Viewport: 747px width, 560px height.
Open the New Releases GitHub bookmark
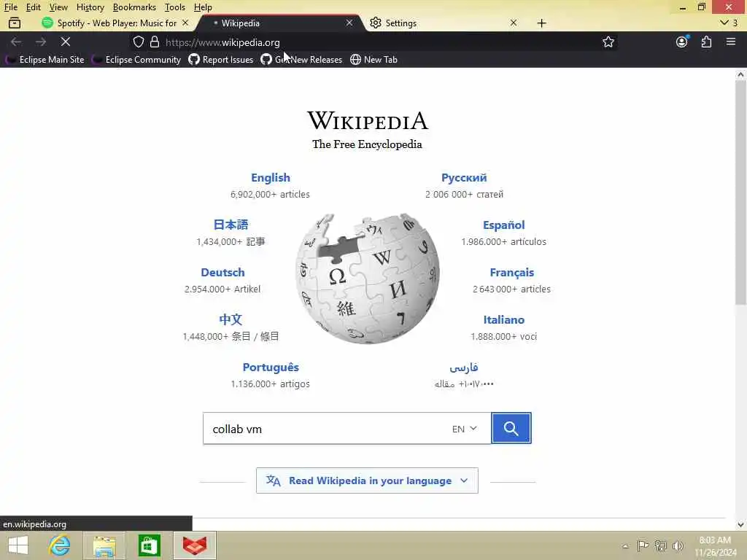click(302, 60)
